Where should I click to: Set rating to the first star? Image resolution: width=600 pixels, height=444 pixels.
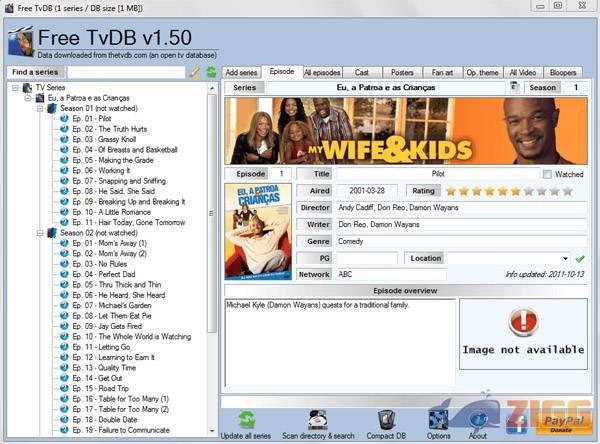coord(451,191)
